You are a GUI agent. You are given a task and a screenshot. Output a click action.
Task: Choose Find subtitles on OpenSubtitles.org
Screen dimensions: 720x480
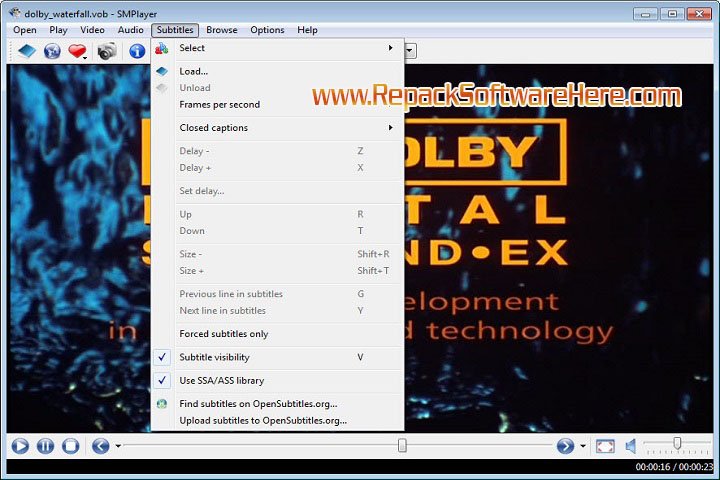coord(278,404)
